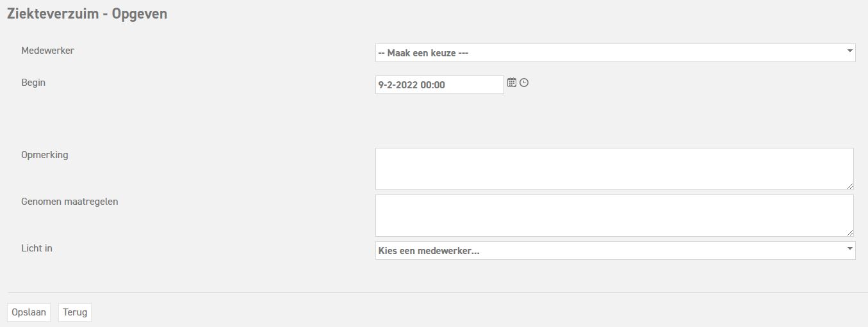Click Genomen maatregelen textarea resize grip
Image resolution: width=868 pixels, height=327 pixels.
(850, 233)
